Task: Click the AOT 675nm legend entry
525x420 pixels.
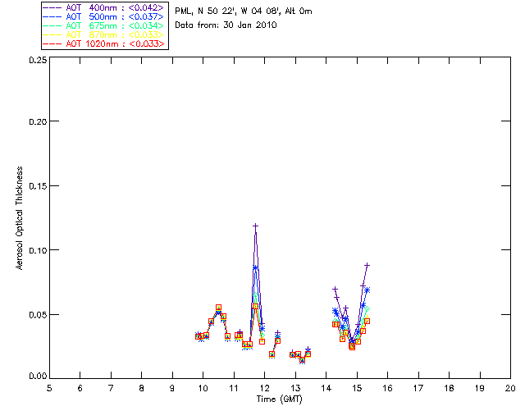Action: click(x=104, y=25)
